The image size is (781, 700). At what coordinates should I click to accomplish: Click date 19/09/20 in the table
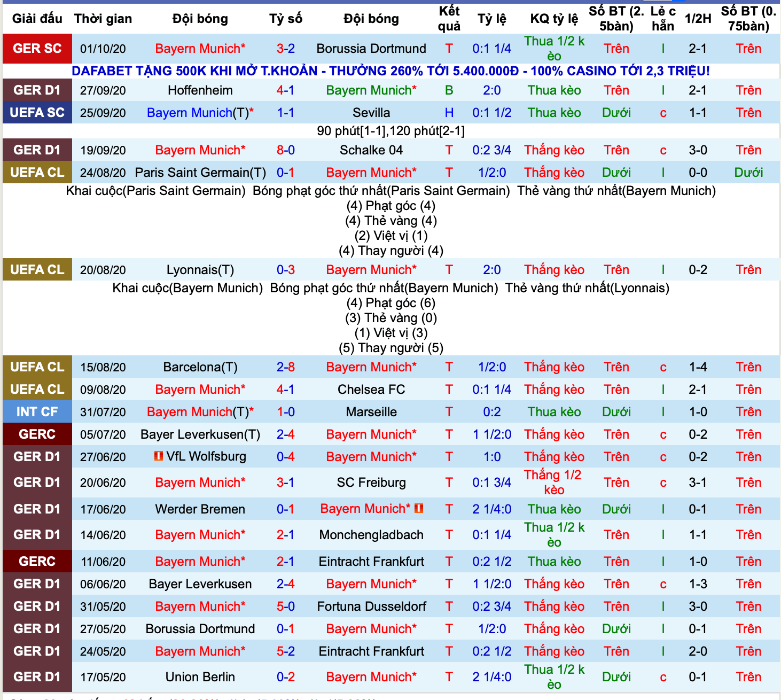click(x=103, y=150)
